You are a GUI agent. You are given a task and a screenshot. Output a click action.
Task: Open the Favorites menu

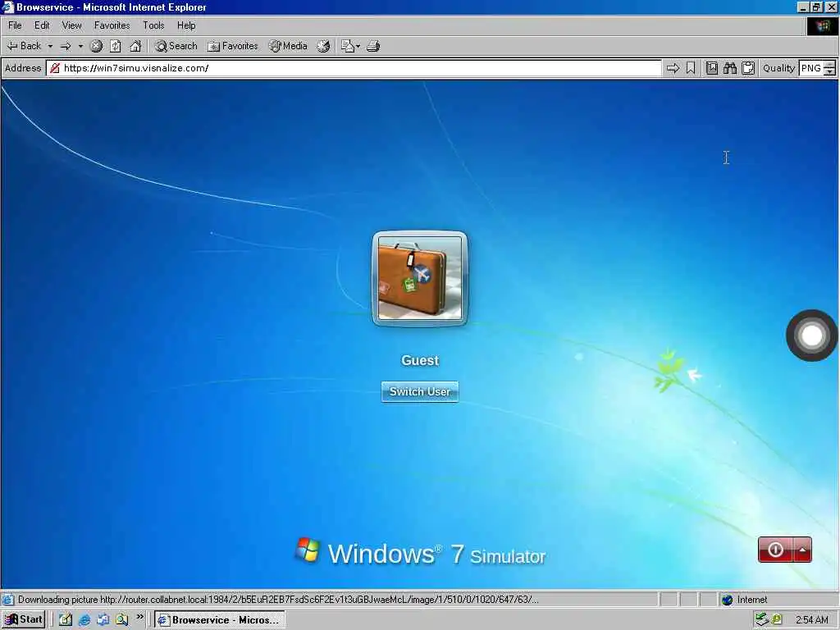click(x=112, y=25)
